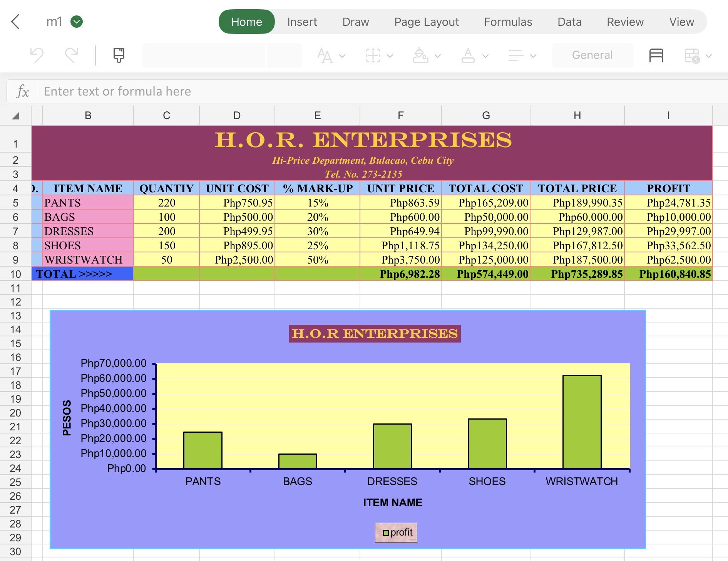Viewport: 728px width, 561px height.
Task: Click the % MARK-UP header cell
Action: pyautogui.click(x=317, y=188)
